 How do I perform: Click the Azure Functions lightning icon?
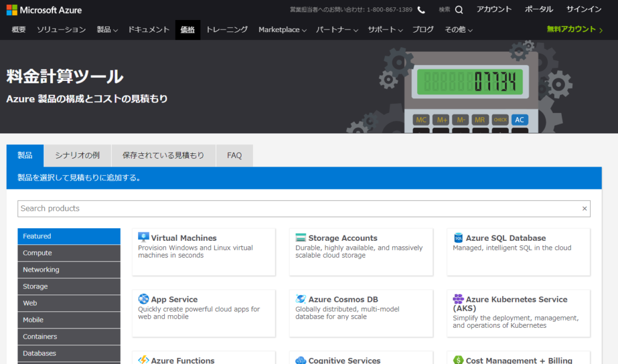click(144, 360)
